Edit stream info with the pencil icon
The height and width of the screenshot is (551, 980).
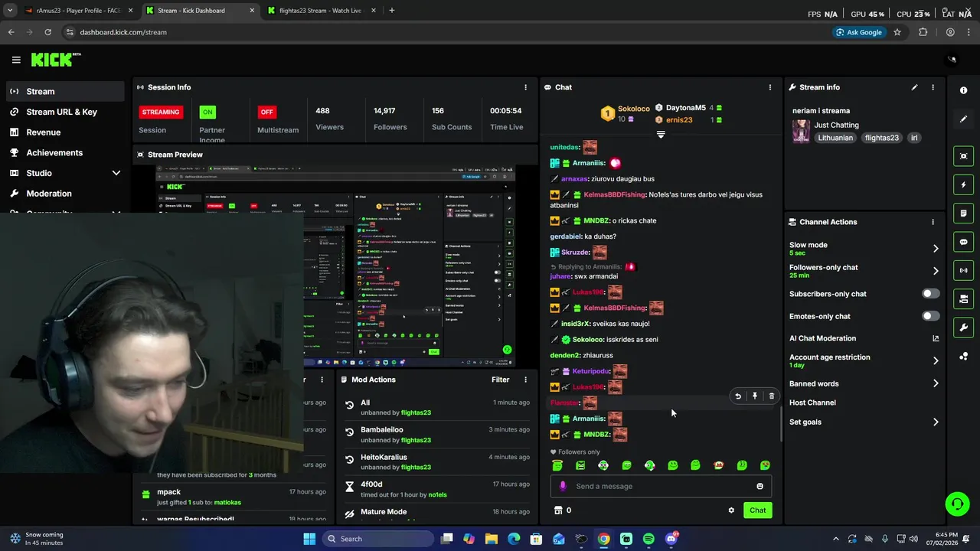point(914,87)
